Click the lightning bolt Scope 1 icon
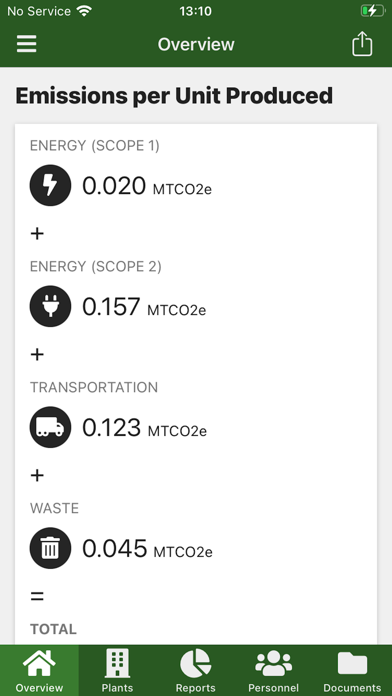This screenshot has height=696, width=392. [50, 185]
